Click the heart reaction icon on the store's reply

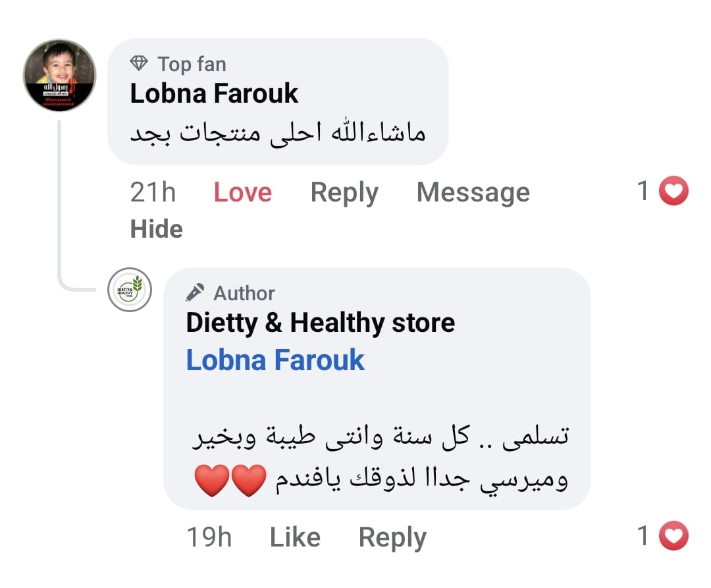pos(673,537)
